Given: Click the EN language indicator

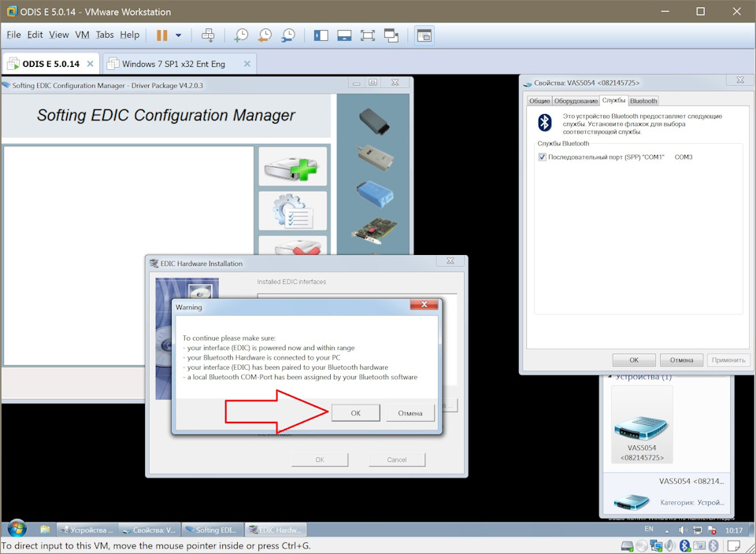Looking at the screenshot, I should pyautogui.click(x=649, y=529).
